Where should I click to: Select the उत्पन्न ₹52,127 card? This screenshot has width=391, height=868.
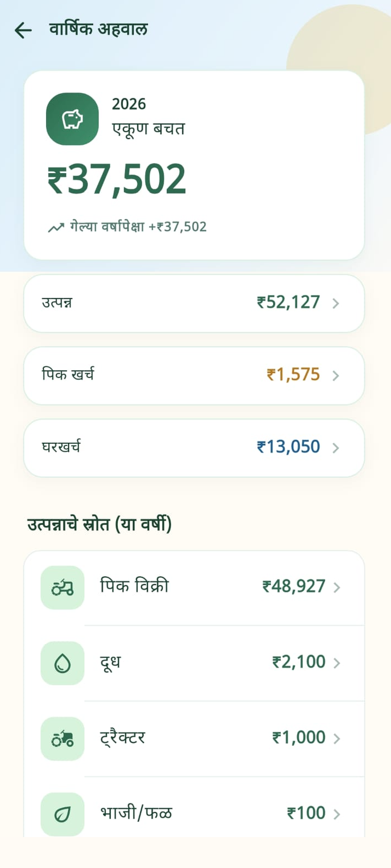[x=194, y=303]
